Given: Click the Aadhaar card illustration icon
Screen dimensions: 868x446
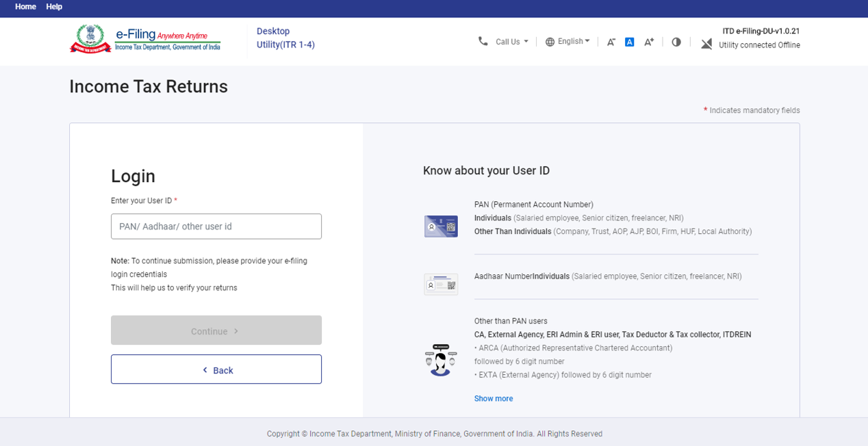Looking at the screenshot, I should (x=441, y=284).
